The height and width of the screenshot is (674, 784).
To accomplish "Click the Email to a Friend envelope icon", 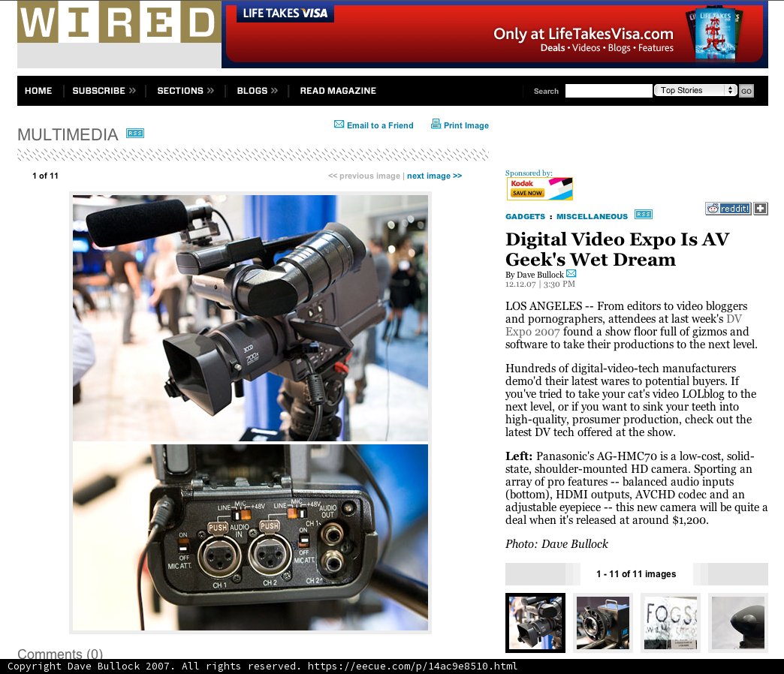I will click(x=339, y=124).
